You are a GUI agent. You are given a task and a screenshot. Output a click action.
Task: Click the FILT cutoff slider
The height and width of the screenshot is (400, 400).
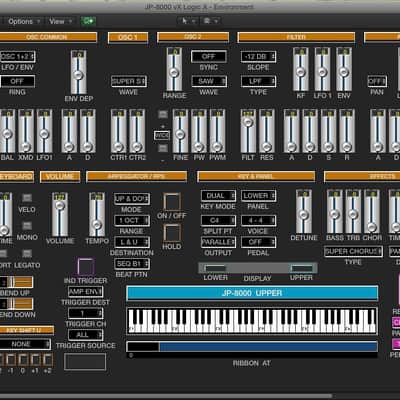248,131
